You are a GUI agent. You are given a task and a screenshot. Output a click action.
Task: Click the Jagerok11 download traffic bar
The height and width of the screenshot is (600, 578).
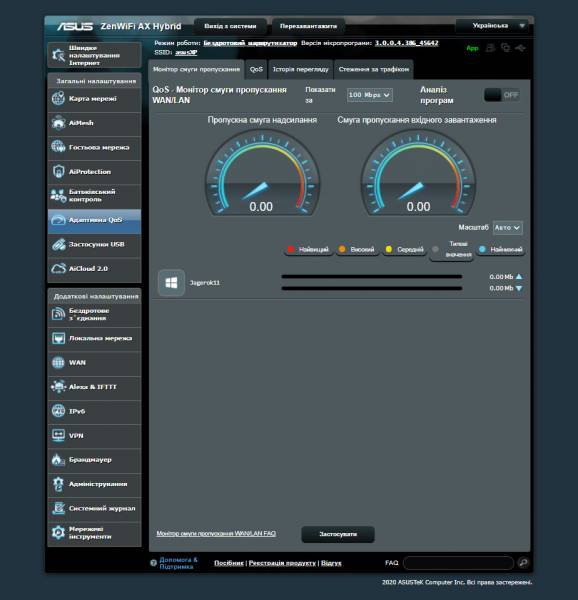[x=372, y=288]
